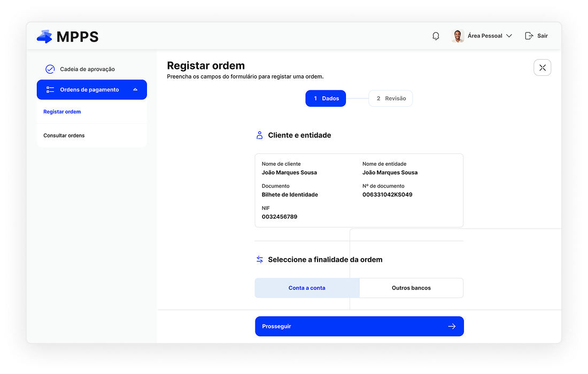Viewport: 588px width, 374px height.
Task: Go to step 2 Revisão
Action: pos(391,98)
